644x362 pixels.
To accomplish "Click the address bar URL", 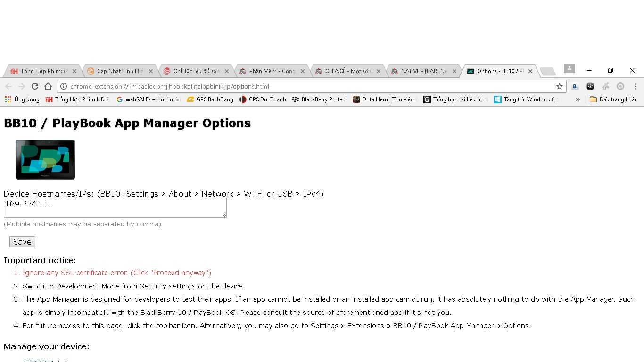I will coord(170,86).
